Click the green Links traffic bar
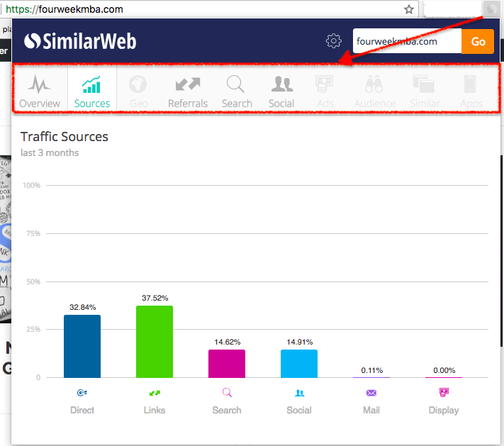 (155, 342)
